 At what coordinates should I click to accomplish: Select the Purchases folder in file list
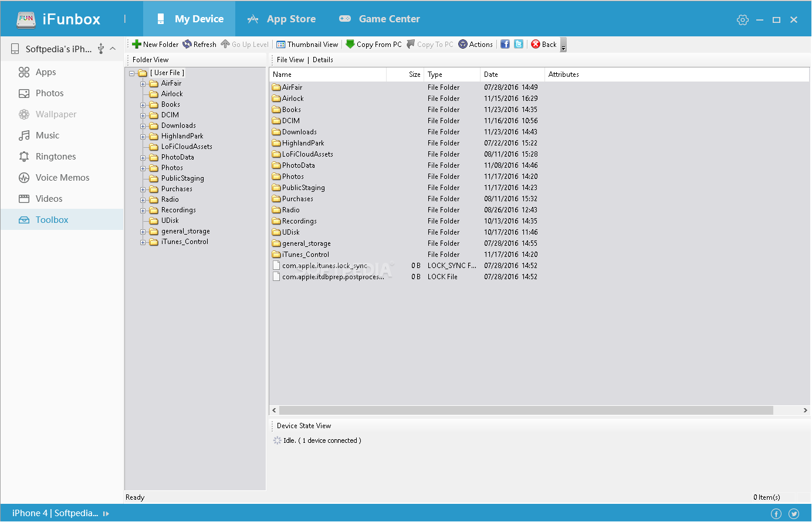pos(293,199)
